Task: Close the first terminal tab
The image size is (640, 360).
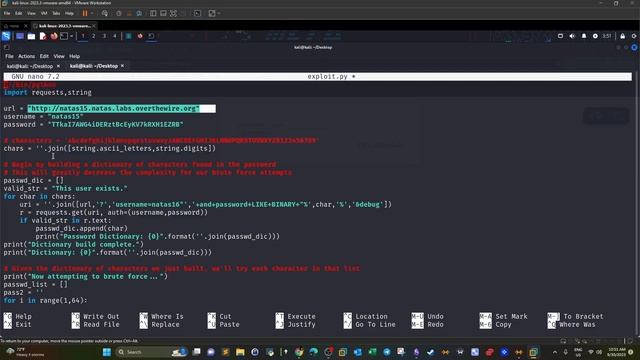Action: 58,66
